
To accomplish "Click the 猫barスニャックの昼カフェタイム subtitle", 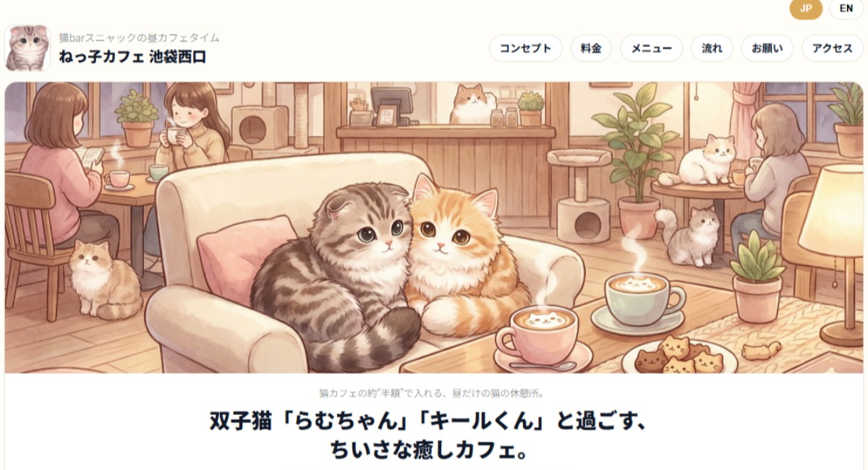I will [x=139, y=38].
